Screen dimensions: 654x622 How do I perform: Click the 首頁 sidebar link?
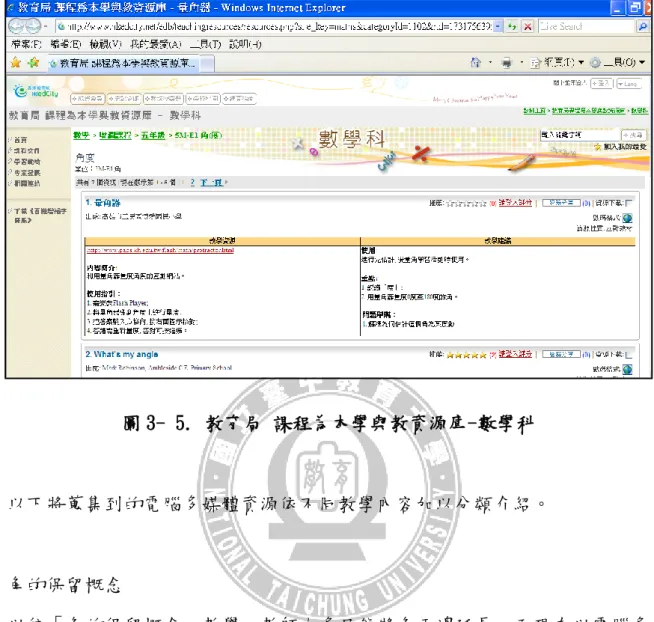pyautogui.click(x=20, y=140)
